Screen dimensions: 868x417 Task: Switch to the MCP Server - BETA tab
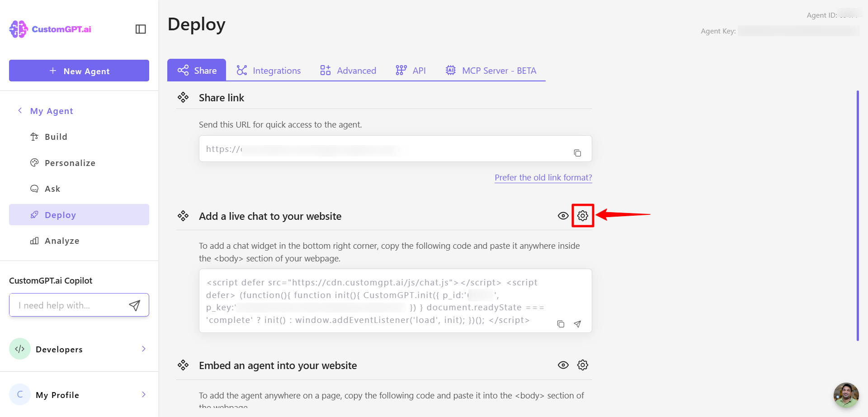pos(491,70)
